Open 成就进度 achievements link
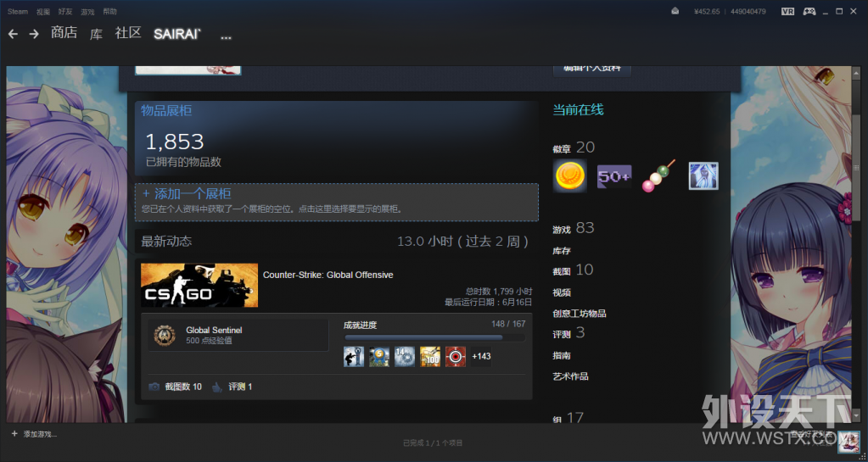 coord(360,326)
